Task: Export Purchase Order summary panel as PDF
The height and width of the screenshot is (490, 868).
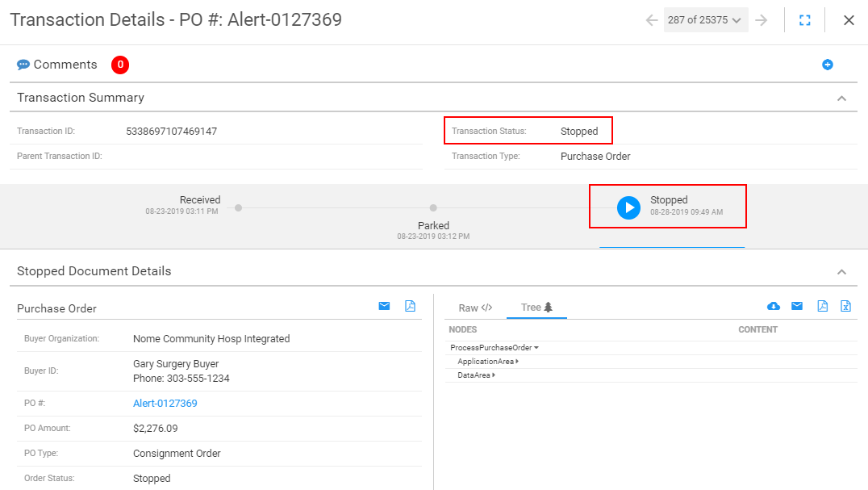Action: click(410, 306)
